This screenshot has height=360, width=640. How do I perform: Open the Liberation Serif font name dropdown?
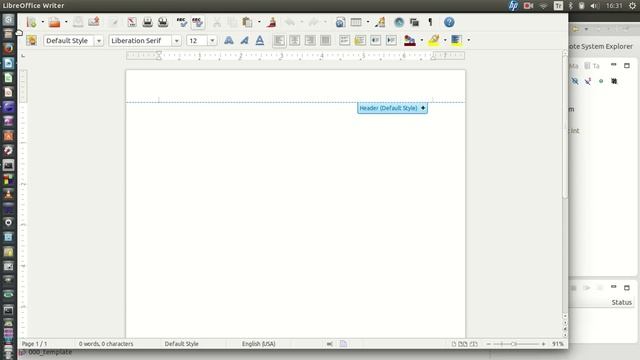tap(176, 41)
